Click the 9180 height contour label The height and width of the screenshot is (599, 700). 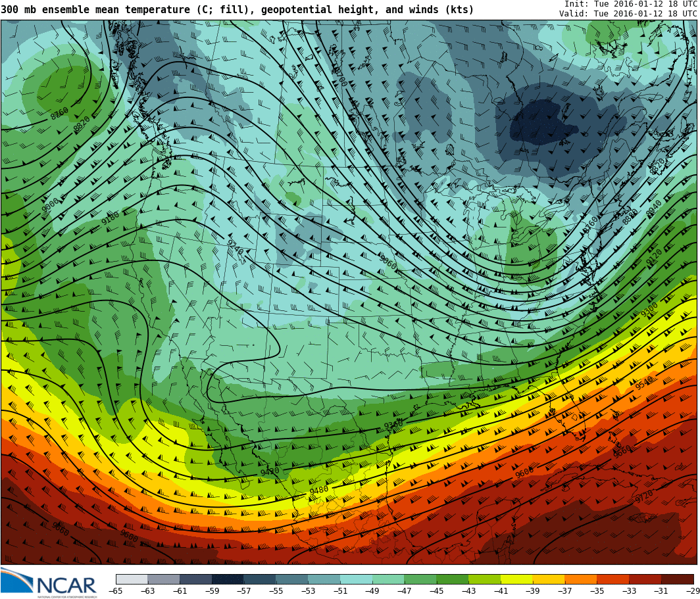111,218
